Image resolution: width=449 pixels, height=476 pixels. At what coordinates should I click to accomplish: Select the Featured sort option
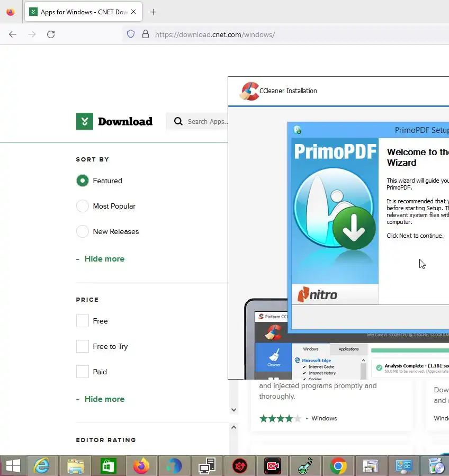(82, 181)
